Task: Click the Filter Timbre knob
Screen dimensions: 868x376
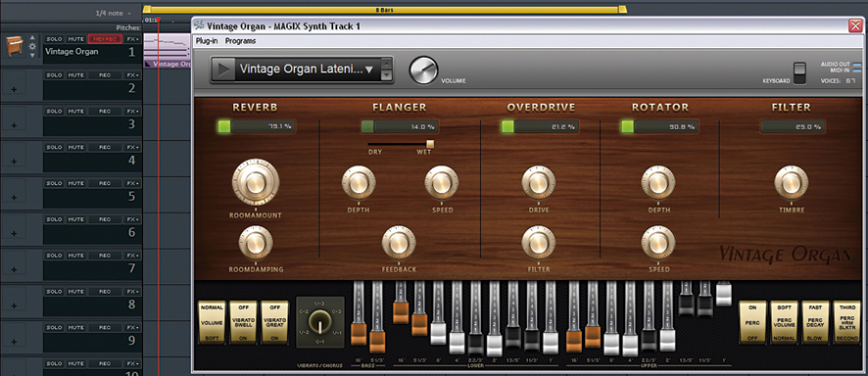Action: pos(791,183)
